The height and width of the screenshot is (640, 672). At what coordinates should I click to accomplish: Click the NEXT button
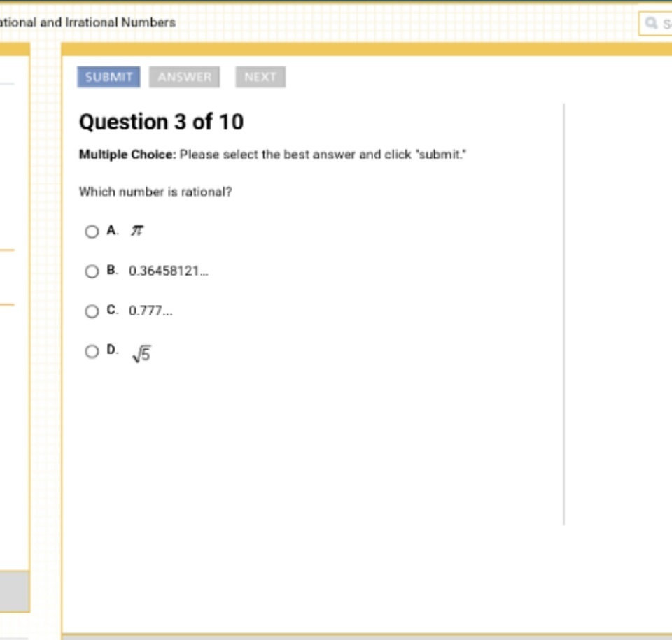(260, 77)
